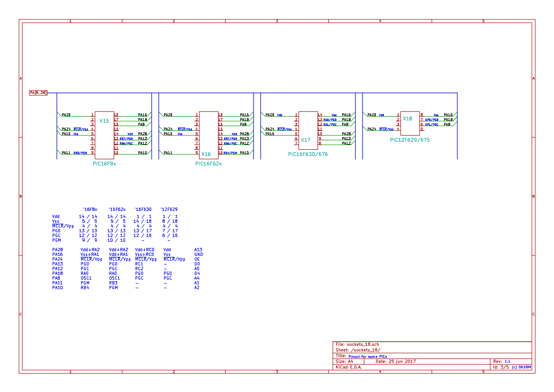The image size is (554, 392).
Task: Click the PIC12F629/675 value text
Action: (410, 140)
